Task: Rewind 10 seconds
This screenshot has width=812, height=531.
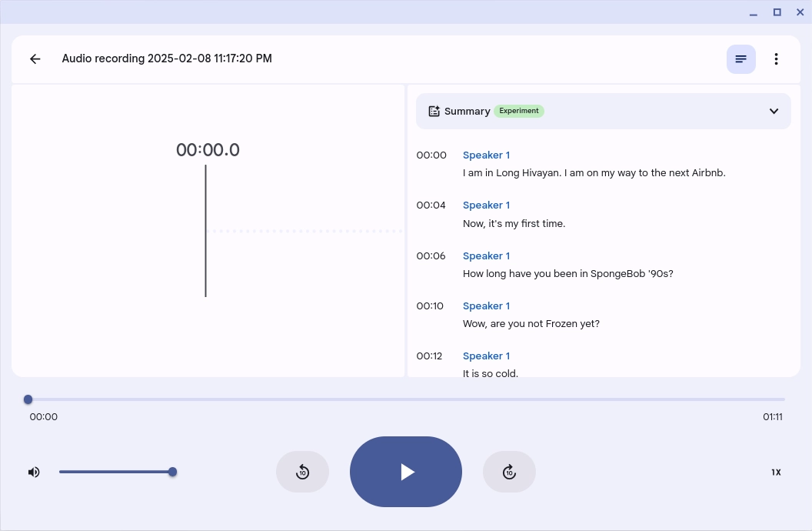Action: 302,472
